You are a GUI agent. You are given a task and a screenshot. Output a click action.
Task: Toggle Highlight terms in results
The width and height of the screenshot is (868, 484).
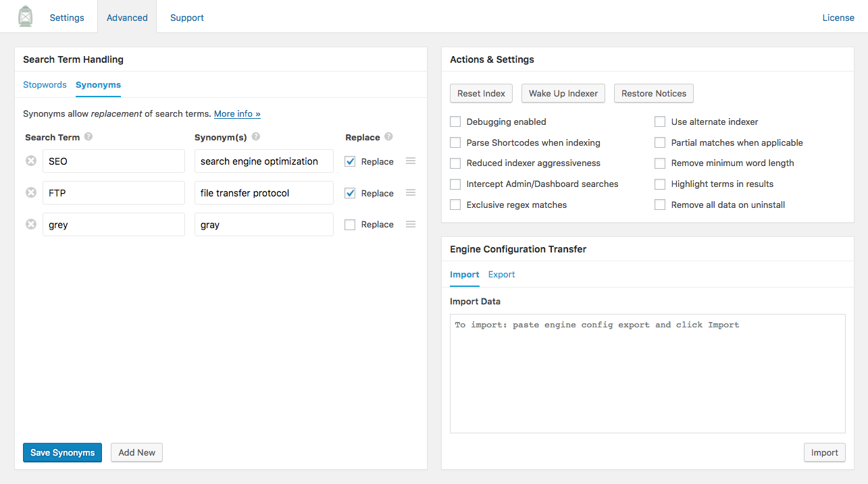coord(660,184)
